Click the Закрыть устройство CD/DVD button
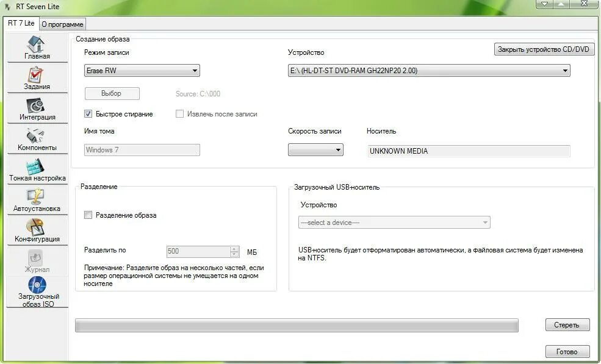Image resolution: width=601 pixels, height=364 pixels. coord(544,49)
